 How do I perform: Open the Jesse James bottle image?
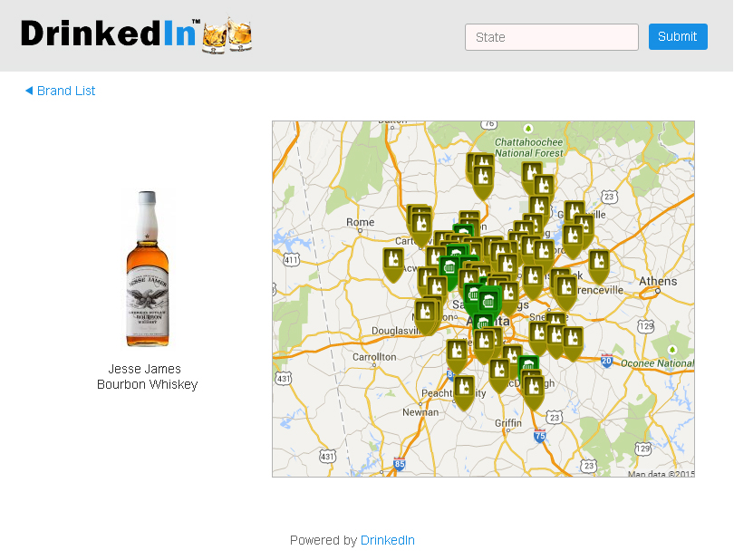click(x=148, y=269)
